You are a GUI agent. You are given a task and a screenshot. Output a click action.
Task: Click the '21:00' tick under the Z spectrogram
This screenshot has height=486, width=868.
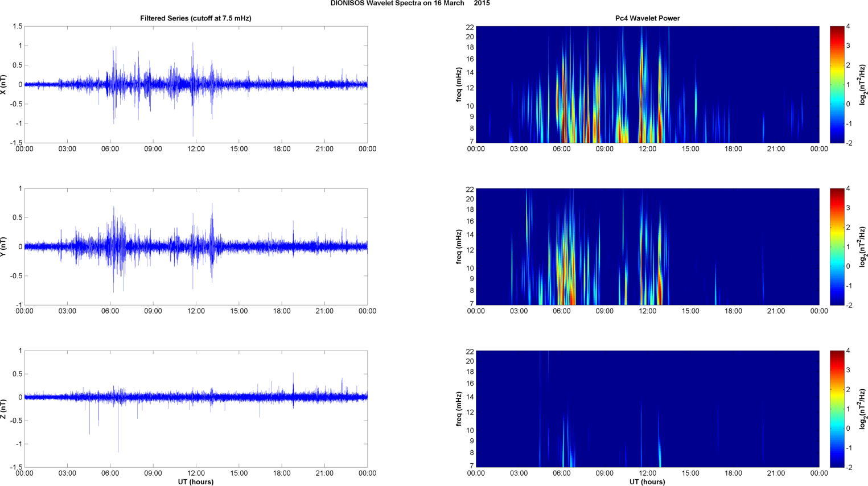[776, 473]
